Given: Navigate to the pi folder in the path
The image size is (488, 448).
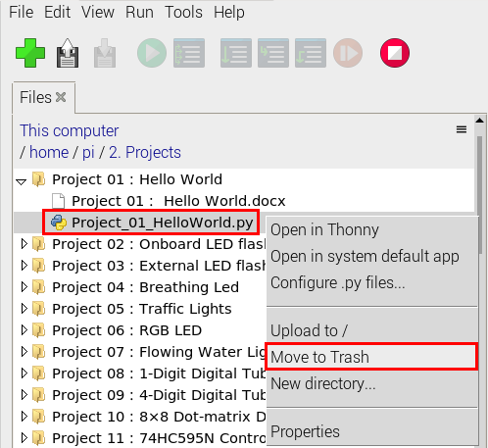Looking at the screenshot, I should [x=88, y=152].
